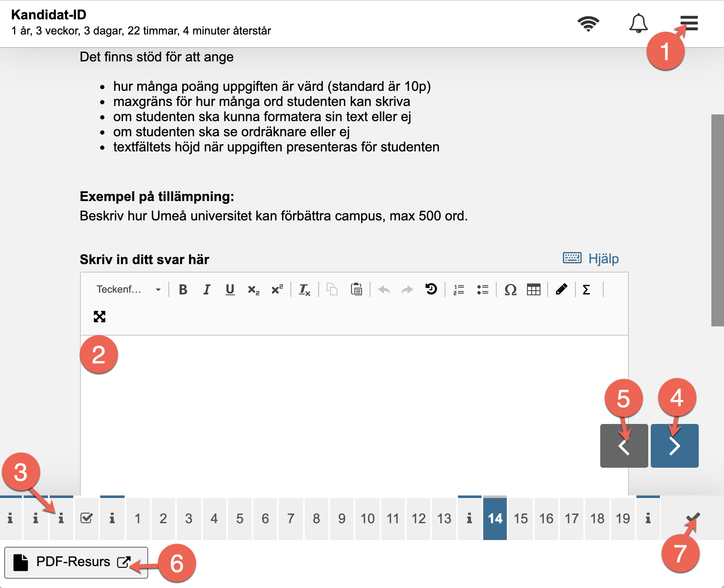Open the hamburger menu in the header

[x=689, y=23]
